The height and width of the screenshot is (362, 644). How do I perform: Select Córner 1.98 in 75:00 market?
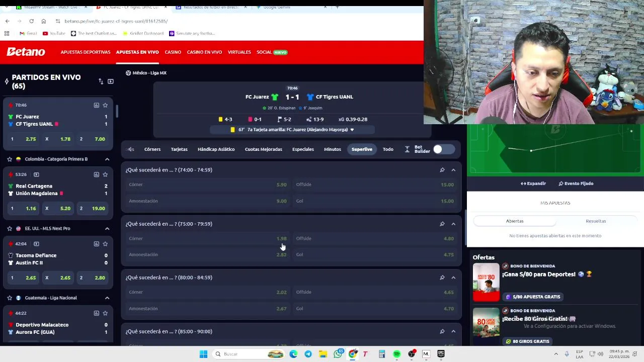(207, 238)
